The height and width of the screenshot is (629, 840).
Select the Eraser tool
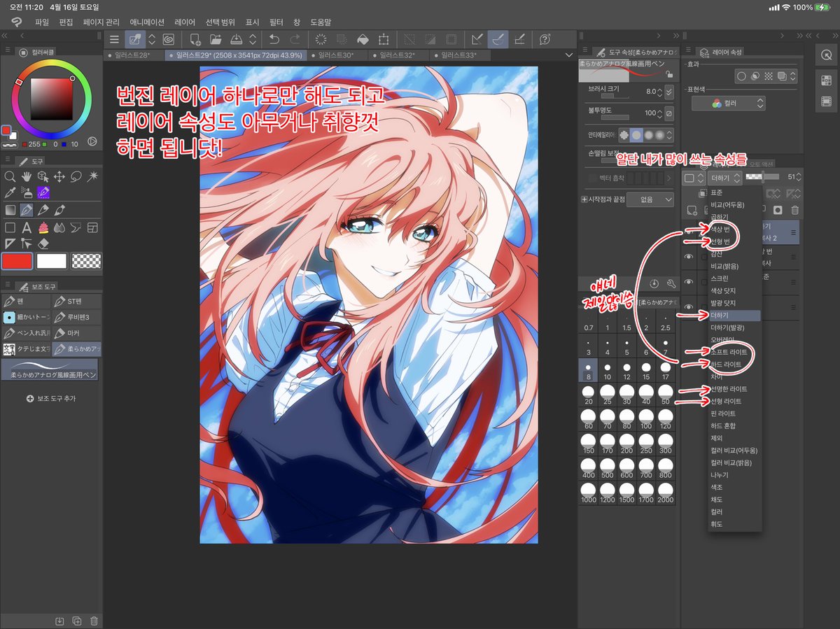coord(43,243)
